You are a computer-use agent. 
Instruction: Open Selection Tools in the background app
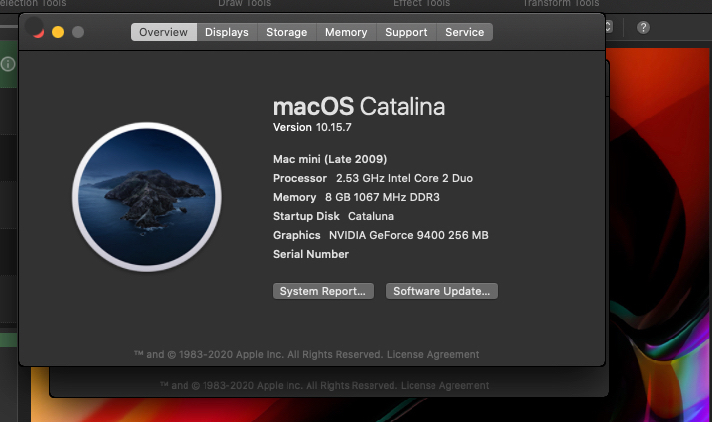click(x=33, y=4)
